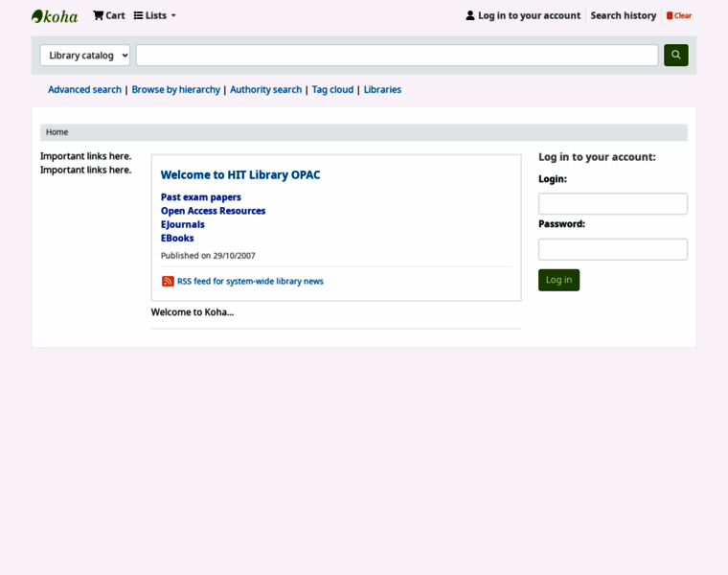Click the magnifier search button
The width and height of the screenshot is (728, 575).
(x=676, y=56)
